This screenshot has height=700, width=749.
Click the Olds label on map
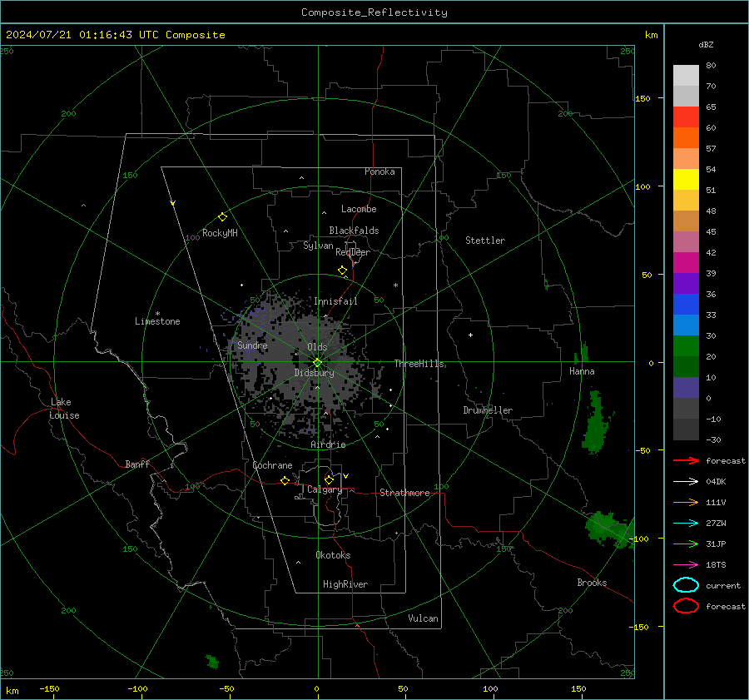317,347
